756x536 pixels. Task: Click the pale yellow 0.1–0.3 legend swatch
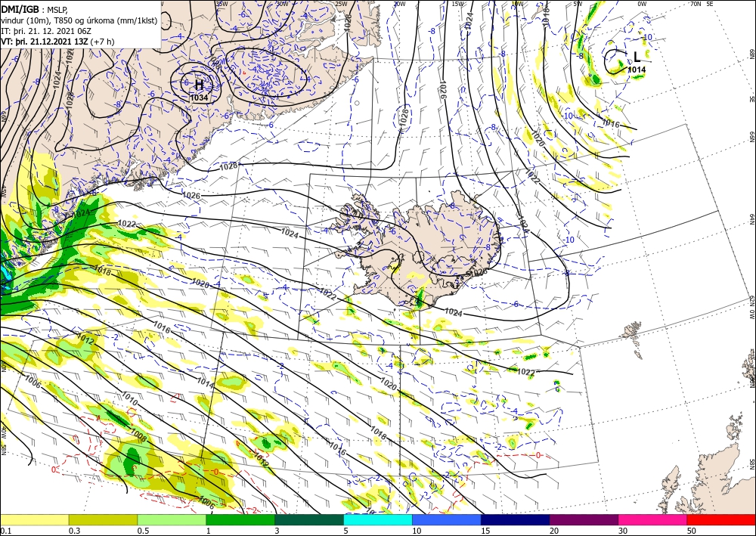[34, 519]
